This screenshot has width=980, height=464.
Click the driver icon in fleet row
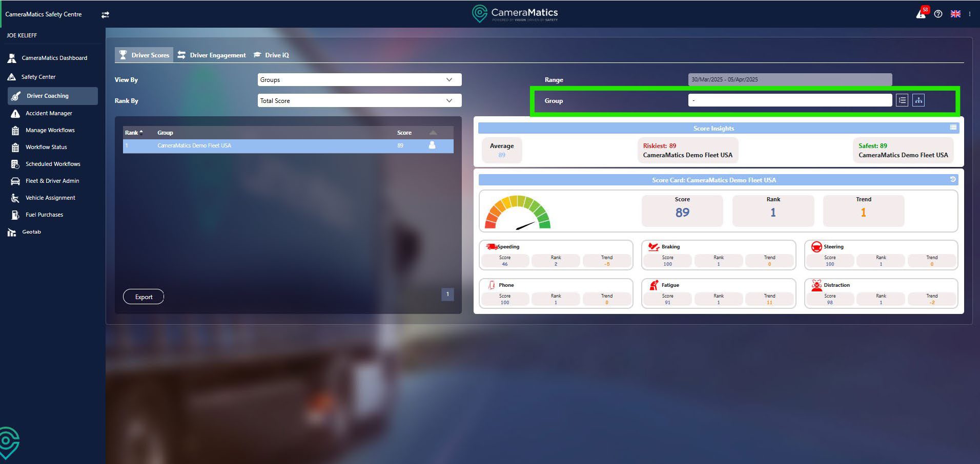(x=432, y=145)
